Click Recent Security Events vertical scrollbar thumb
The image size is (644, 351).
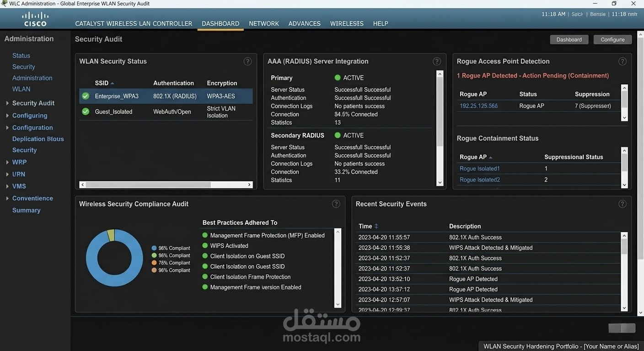point(624,246)
